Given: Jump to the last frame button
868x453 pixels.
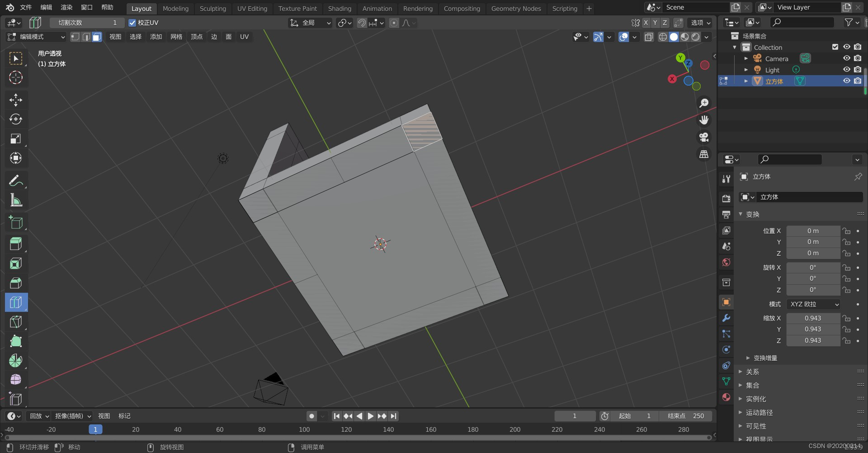Looking at the screenshot, I should 394,416.
